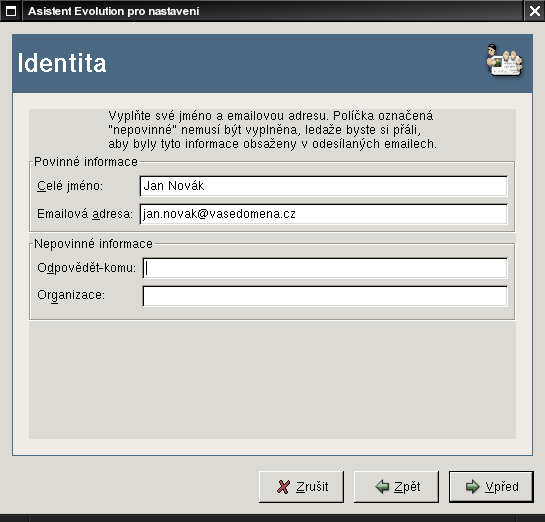This screenshot has width=545, height=522.
Task: Select the Organizace label
Action: [71, 295]
